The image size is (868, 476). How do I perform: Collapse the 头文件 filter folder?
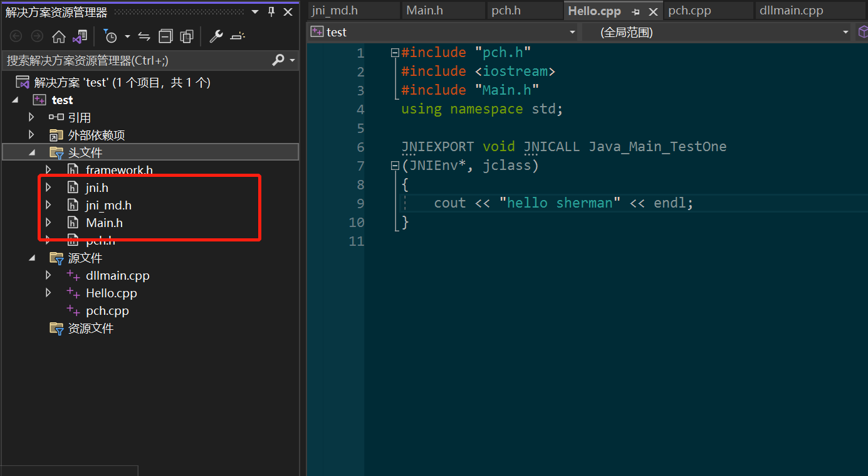point(31,152)
